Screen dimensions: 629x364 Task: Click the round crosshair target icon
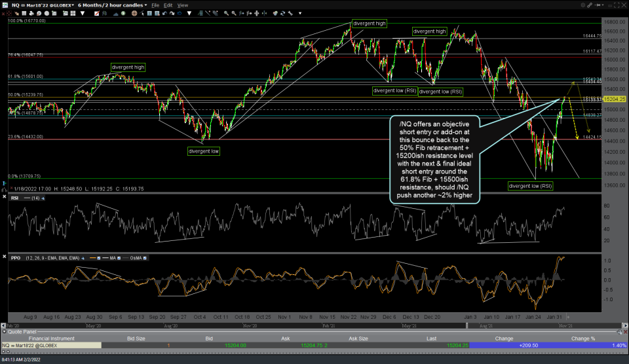coord(134,13)
